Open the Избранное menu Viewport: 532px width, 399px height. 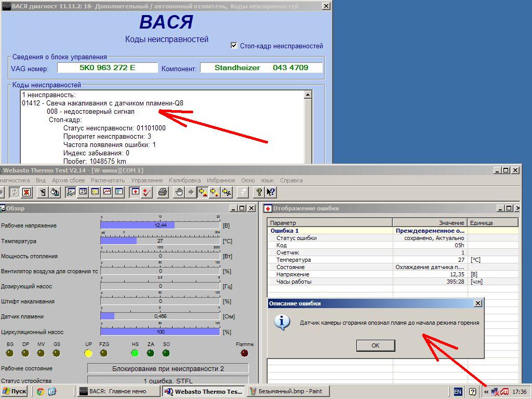click(221, 180)
